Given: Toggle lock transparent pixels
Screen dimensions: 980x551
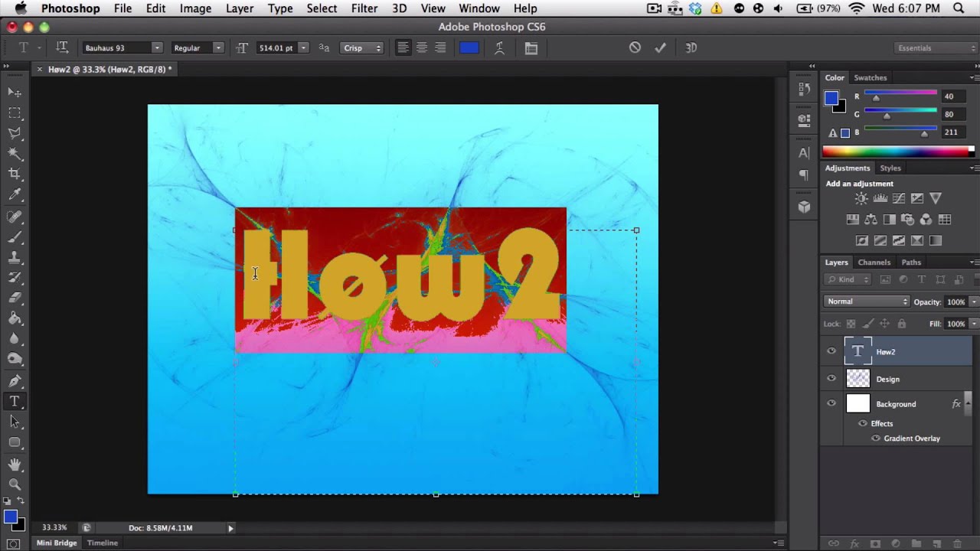Looking at the screenshot, I should coord(851,324).
